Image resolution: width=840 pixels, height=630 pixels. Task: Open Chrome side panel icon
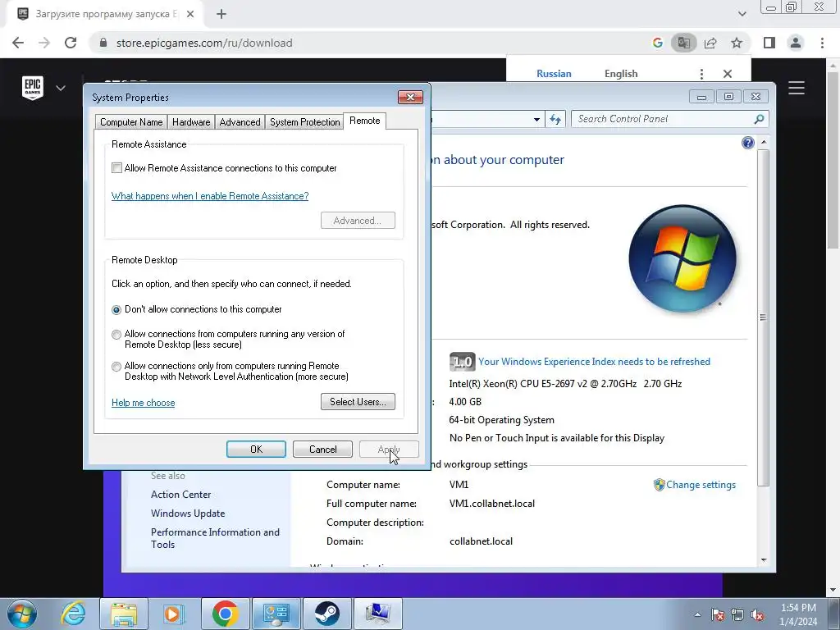769,43
